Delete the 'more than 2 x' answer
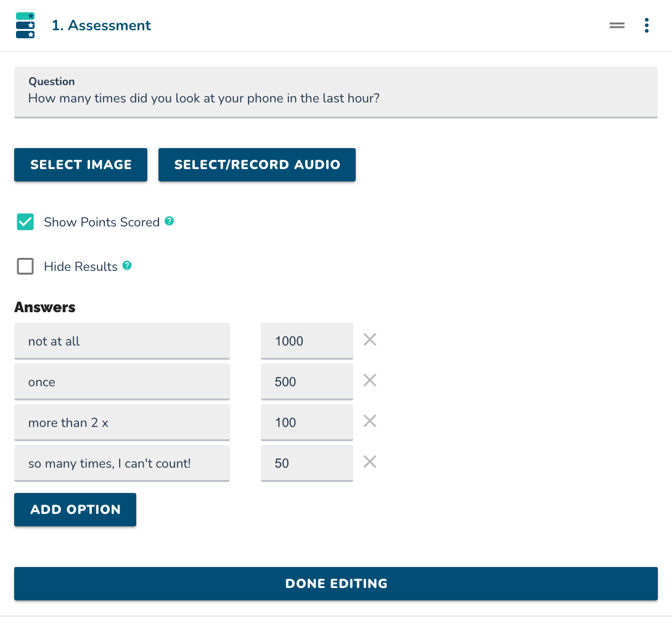This screenshot has height=617, width=672. tap(370, 421)
